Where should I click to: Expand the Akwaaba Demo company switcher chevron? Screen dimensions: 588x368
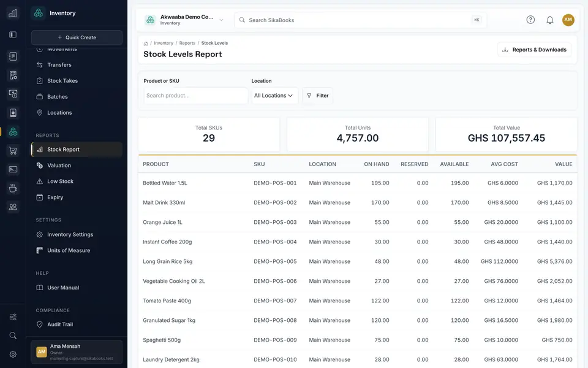point(221,20)
